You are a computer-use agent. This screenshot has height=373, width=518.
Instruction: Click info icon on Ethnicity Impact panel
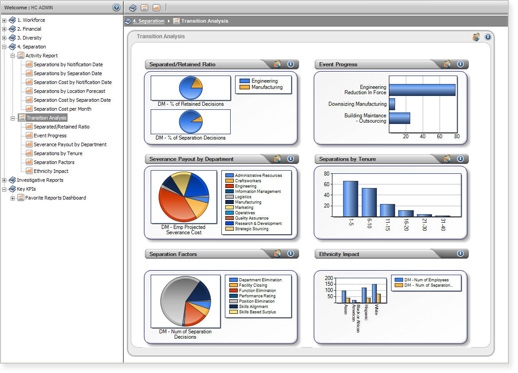pos(460,254)
